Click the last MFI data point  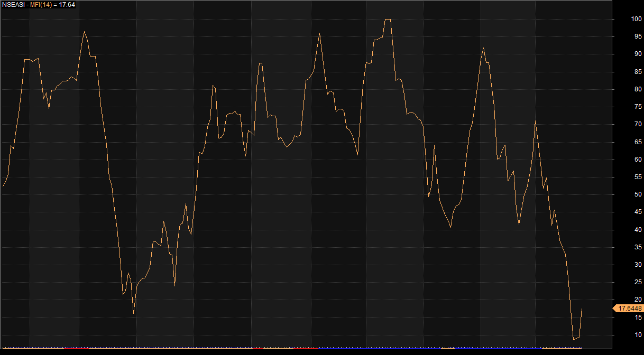582,309
